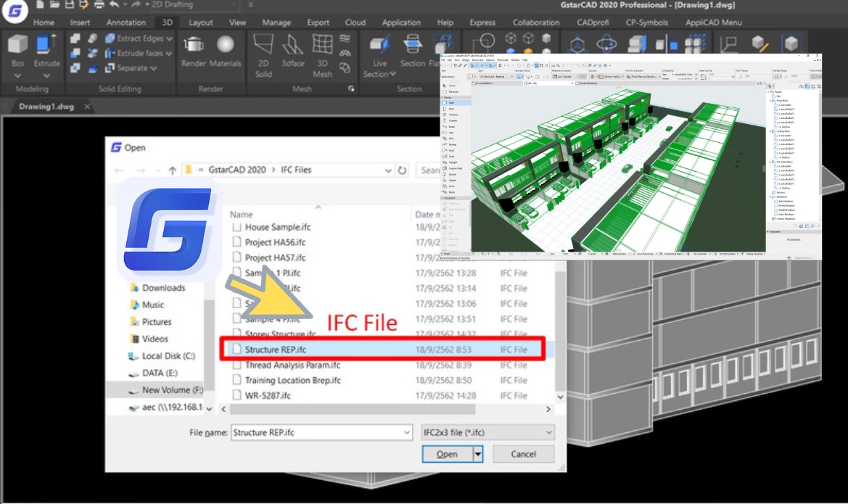Click the Open button in dialog
848x504 pixels.
448,454
